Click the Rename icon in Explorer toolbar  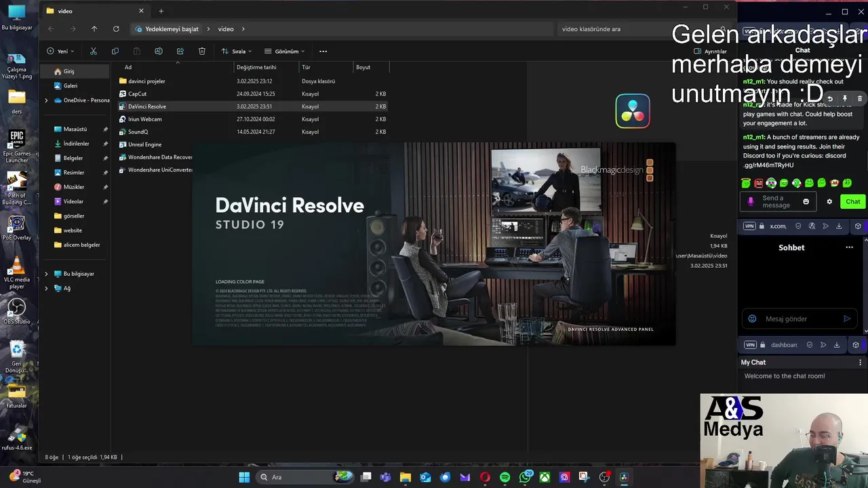[159, 52]
